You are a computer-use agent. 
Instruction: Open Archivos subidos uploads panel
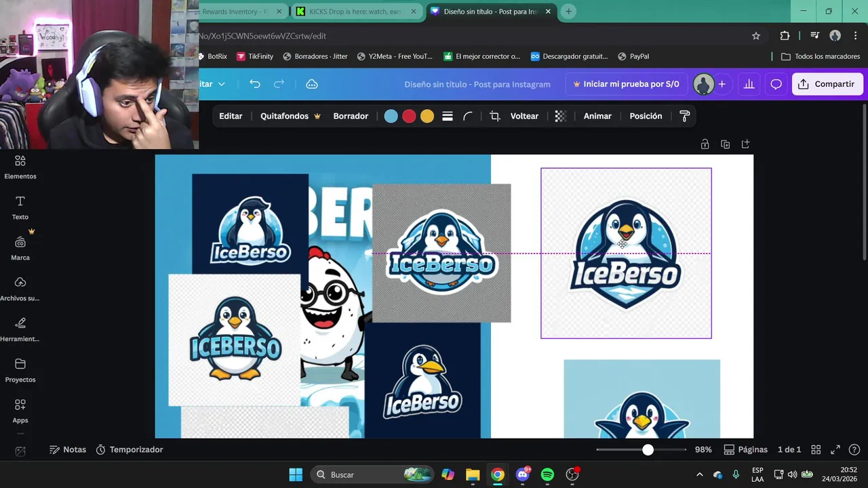tap(20, 289)
